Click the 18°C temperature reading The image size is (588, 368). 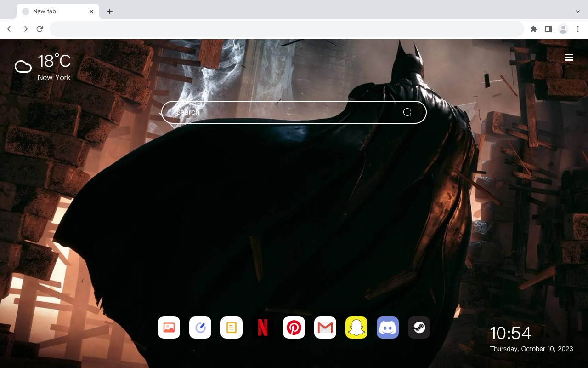[x=54, y=61]
